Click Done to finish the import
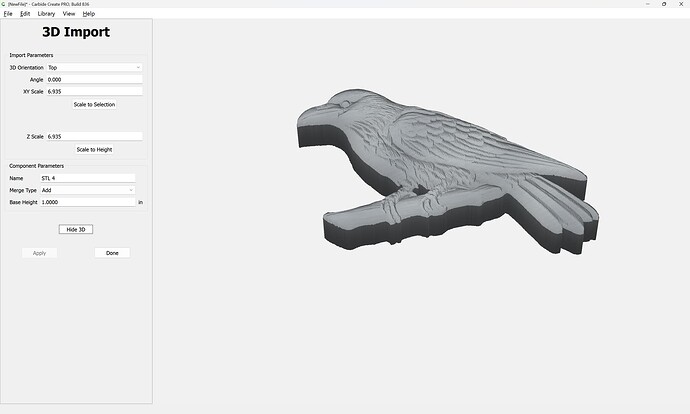690x414 pixels. [112, 253]
